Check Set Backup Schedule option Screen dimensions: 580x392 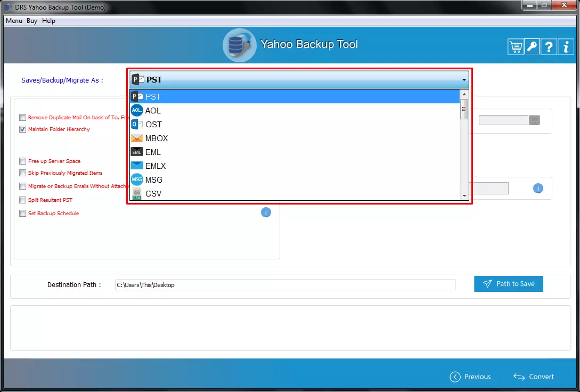tap(22, 214)
